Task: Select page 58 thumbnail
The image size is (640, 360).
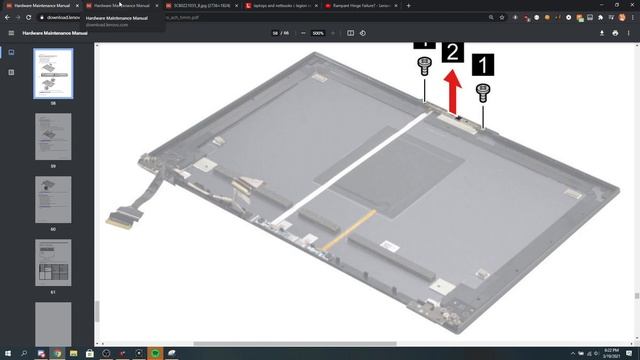Action: [x=53, y=73]
